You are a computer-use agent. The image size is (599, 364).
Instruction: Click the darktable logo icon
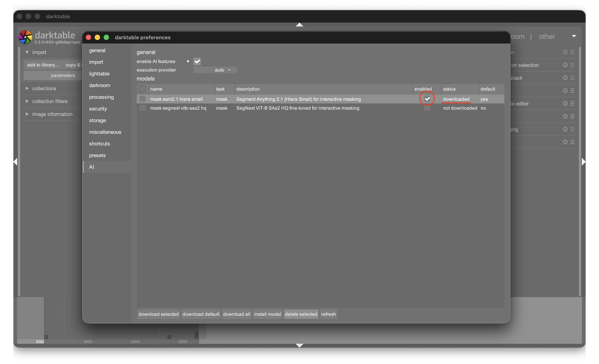click(x=25, y=37)
